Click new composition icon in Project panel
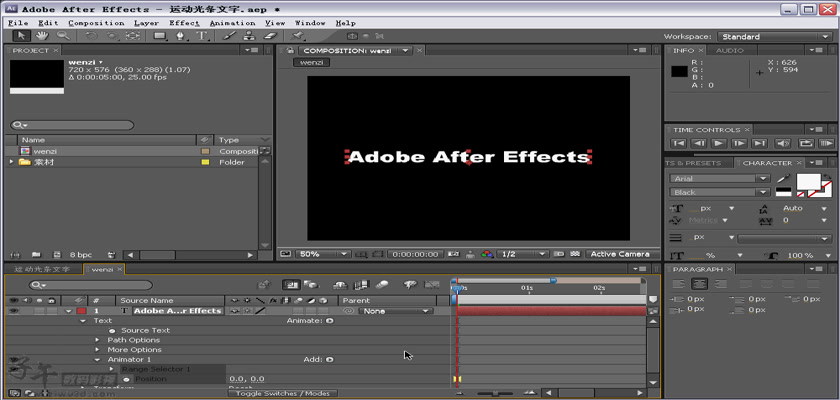840x400 pixels. 58,255
